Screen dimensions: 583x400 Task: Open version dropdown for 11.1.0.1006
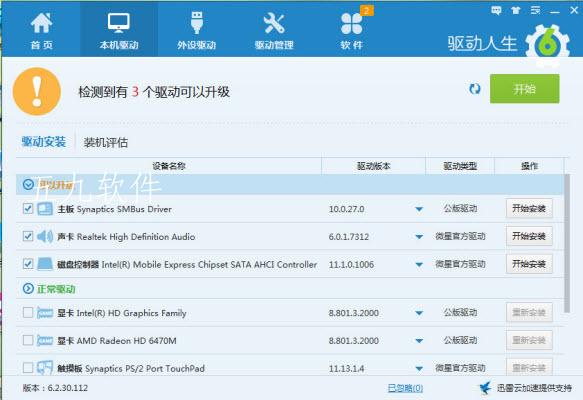[x=419, y=265]
